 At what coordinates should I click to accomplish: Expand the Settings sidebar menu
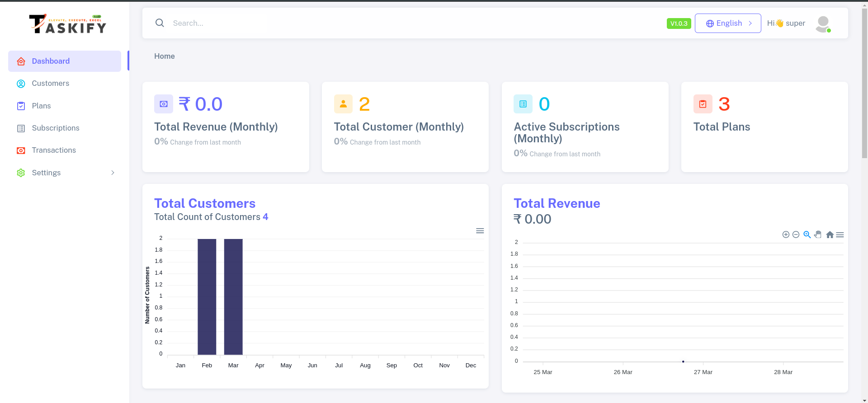tap(65, 173)
